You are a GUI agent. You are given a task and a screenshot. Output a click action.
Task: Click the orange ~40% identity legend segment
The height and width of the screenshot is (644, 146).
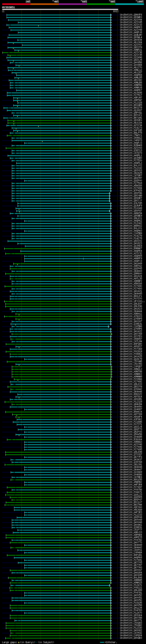click(x=45, y=4)
